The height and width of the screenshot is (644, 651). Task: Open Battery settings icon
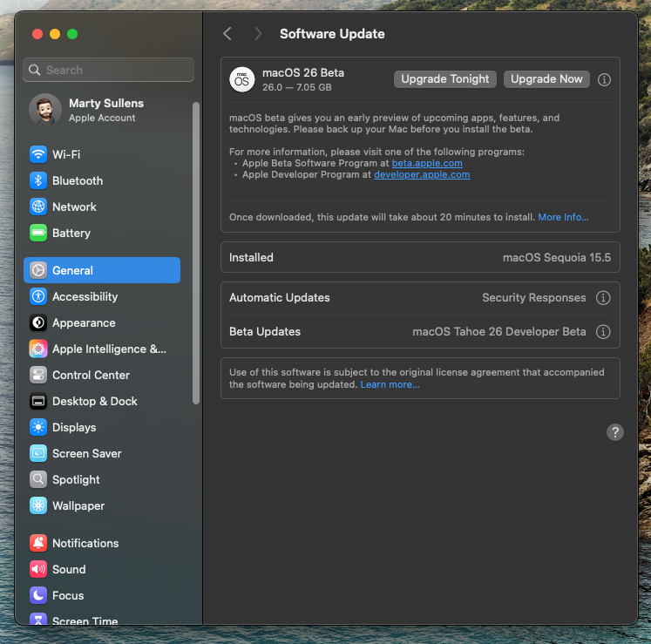(38, 233)
